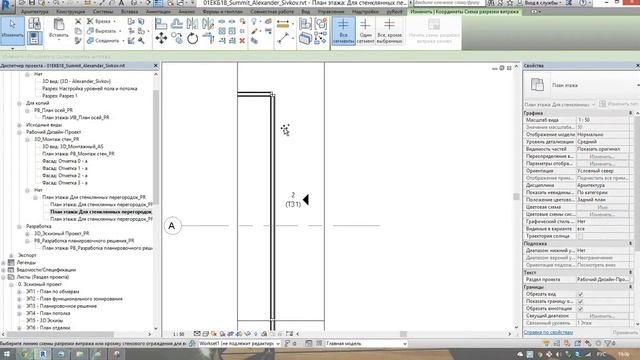The width and height of the screenshot is (640, 360).
Task: Select All Segments (Все сегменты) option
Action: 343,31
